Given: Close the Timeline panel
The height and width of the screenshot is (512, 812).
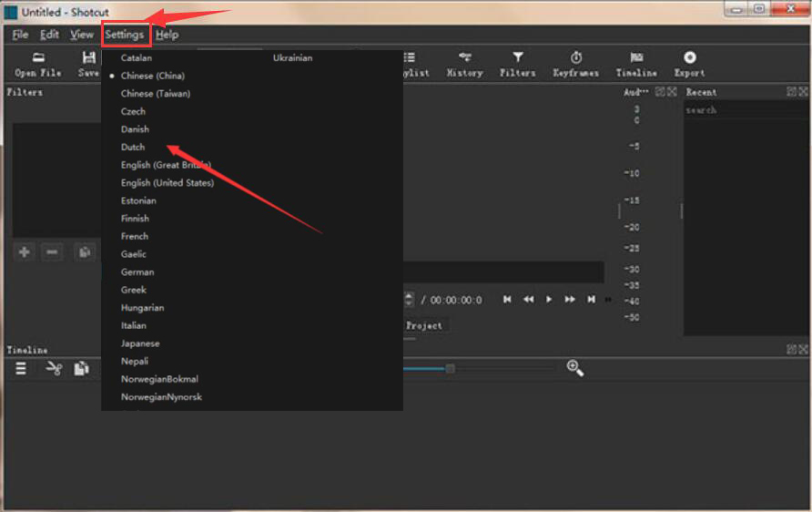Looking at the screenshot, I should click(x=803, y=349).
